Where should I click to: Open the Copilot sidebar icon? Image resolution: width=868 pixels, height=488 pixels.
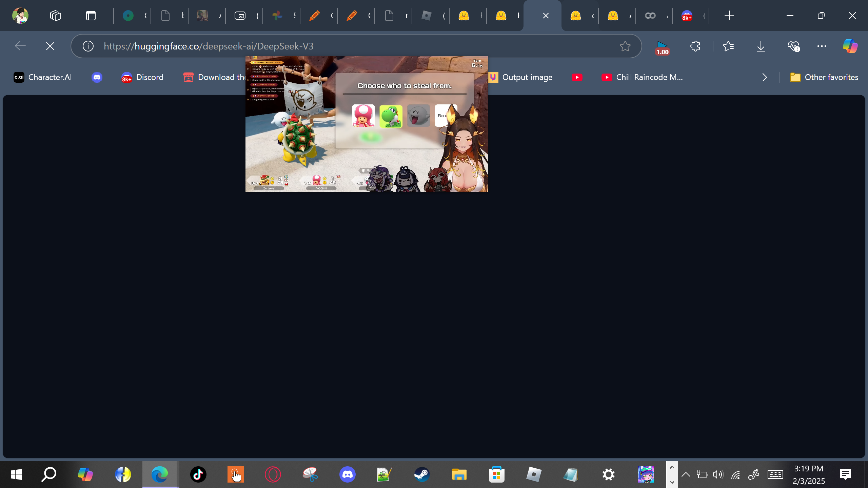click(850, 46)
